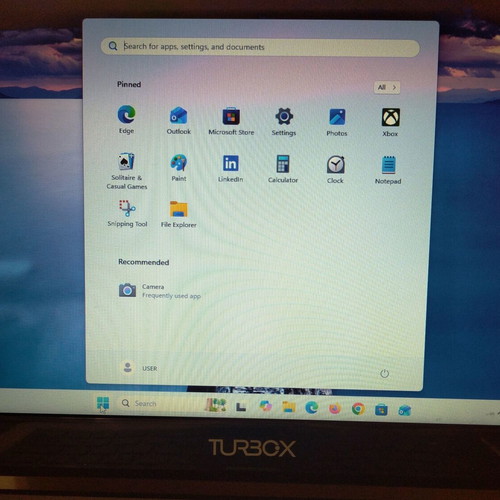Open the USER account profile
Viewport: 500px width, 500px height.
tap(139, 368)
